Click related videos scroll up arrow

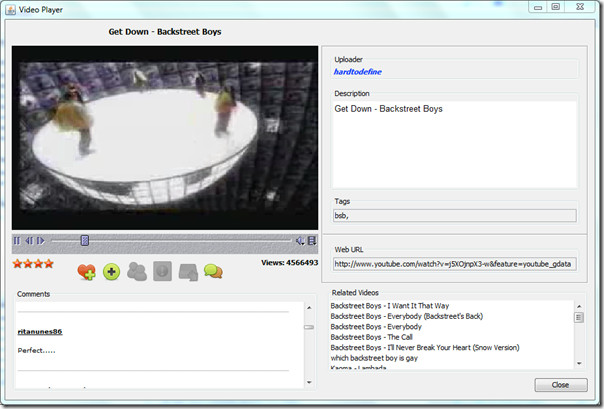pos(579,306)
